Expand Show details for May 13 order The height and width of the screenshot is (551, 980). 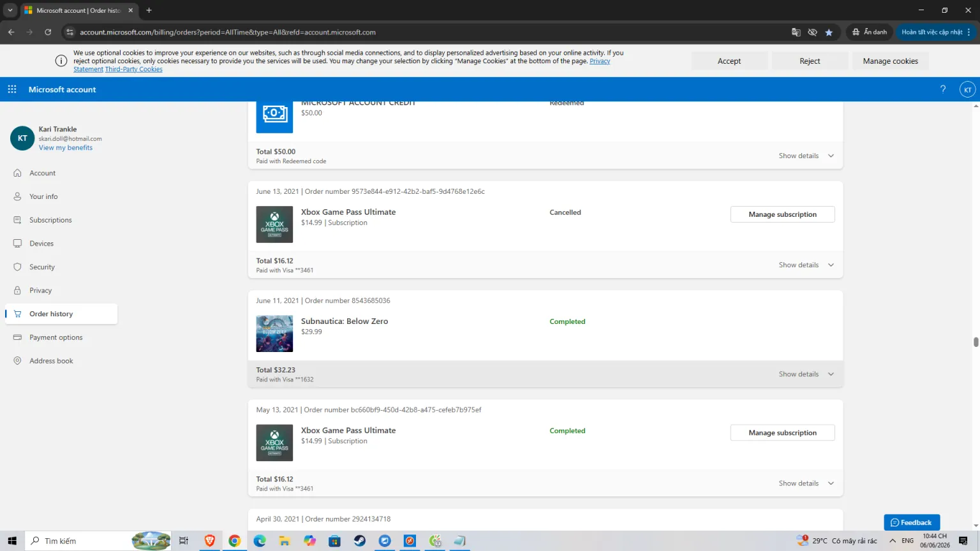[x=806, y=483]
